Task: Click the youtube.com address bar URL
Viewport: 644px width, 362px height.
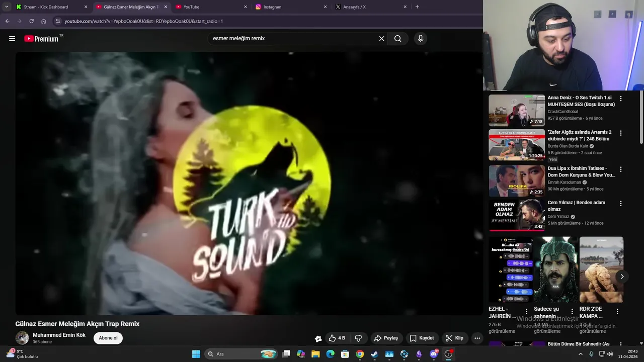Action: pyautogui.click(x=143, y=21)
